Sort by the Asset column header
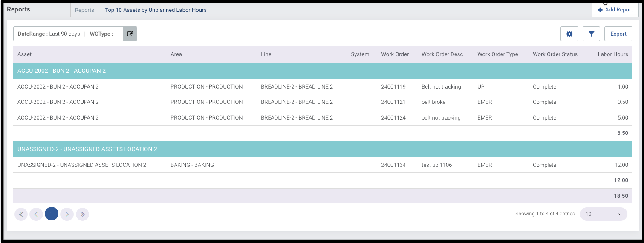Screen dimensions: 644x243 tap(24, 54)
